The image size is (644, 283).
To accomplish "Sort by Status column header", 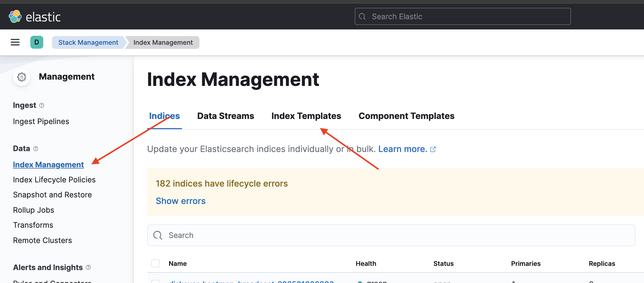I will [x=443, y=263].
